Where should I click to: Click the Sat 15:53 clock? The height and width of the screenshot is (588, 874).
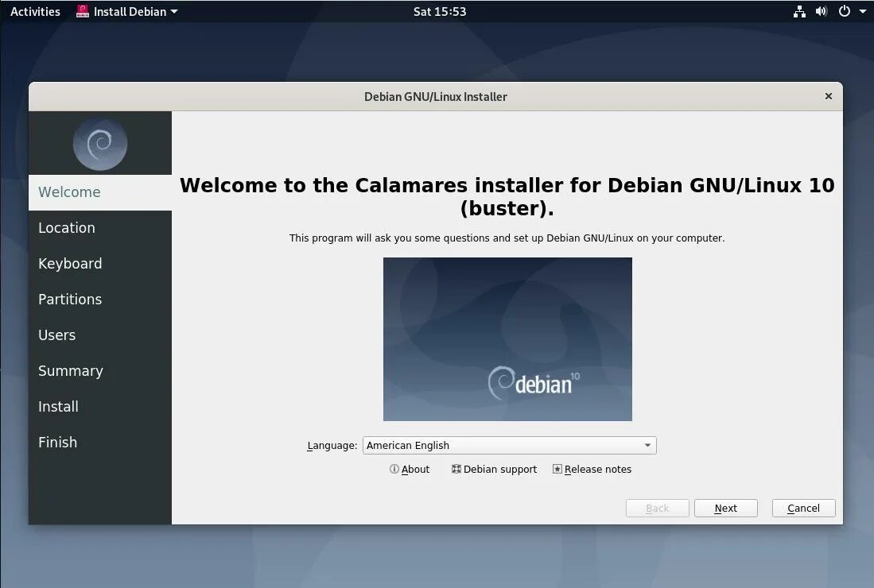click(x=440, y=11)
